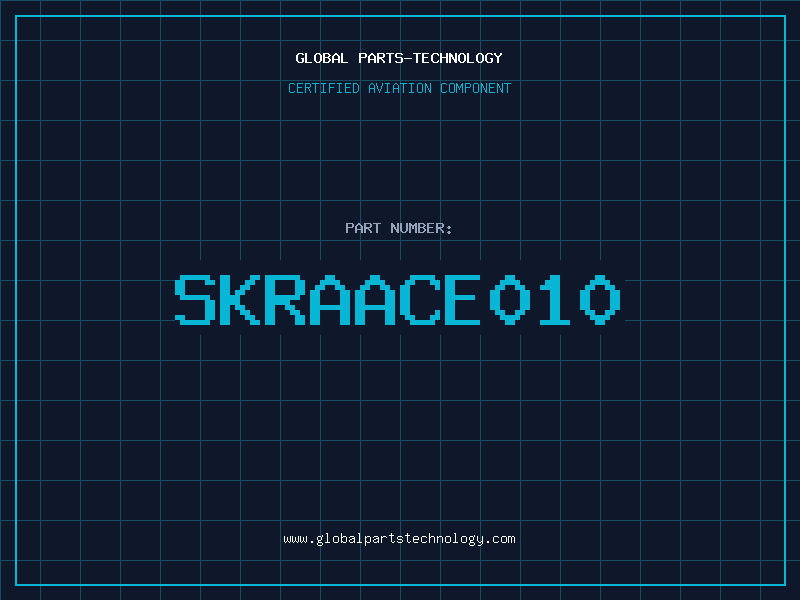
Task: Select the word CERTIFIED in the subtitle
Action: [x=324, y=88]
